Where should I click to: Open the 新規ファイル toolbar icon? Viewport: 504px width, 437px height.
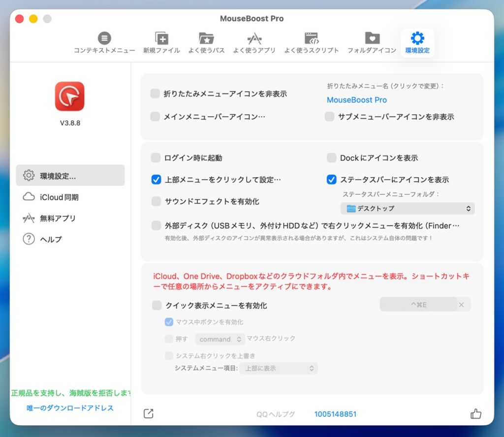click(x=161, y=39)
